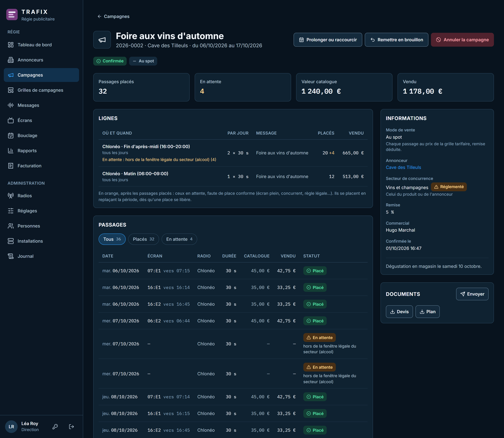
Task: Open Cave des Tilleuls advertiser link
Action: pos(404,167)
